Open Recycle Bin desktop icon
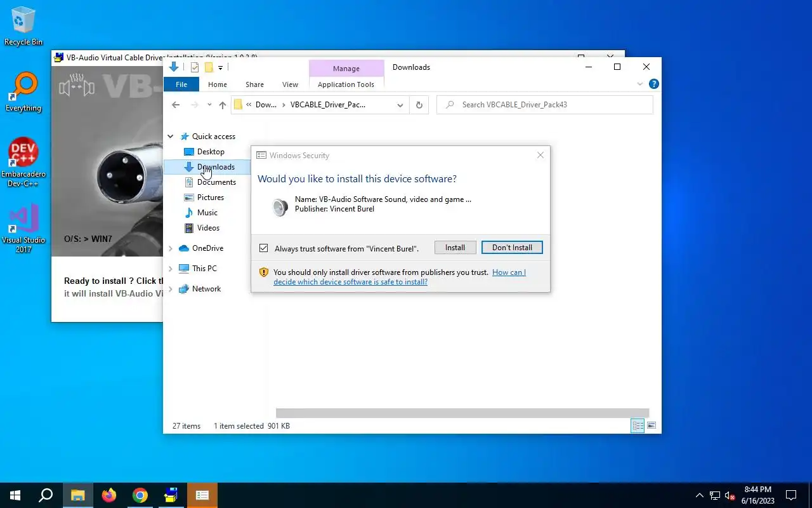Screen dimensions: 812x508 pos(23,25)
